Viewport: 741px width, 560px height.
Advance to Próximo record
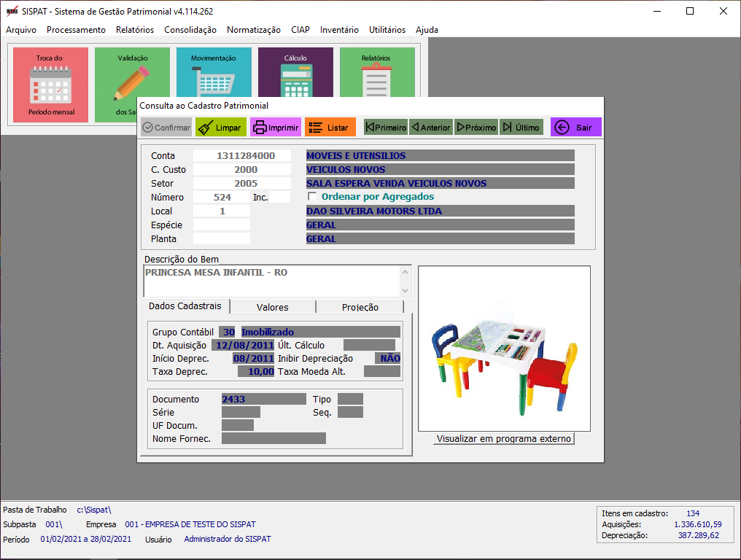[476, 128]
